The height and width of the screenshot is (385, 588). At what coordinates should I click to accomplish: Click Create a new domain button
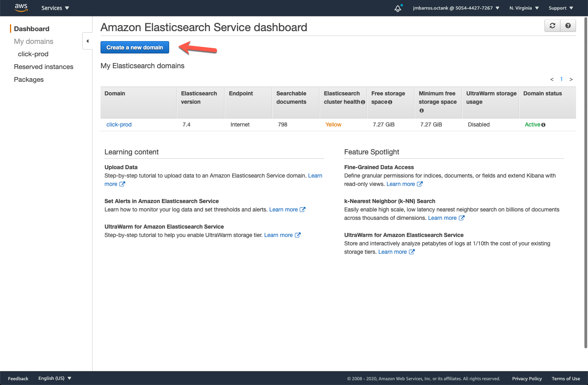coord(134,47)
